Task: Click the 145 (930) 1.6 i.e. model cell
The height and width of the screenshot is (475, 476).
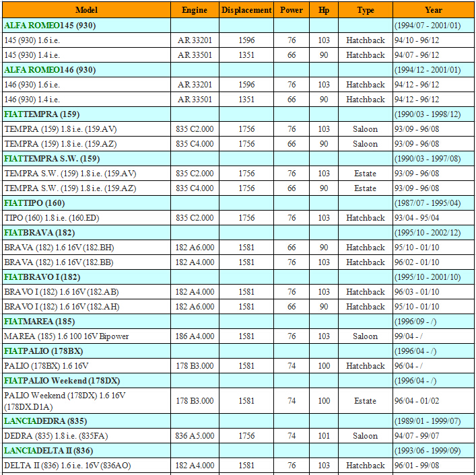Action: tap(86, 40)
